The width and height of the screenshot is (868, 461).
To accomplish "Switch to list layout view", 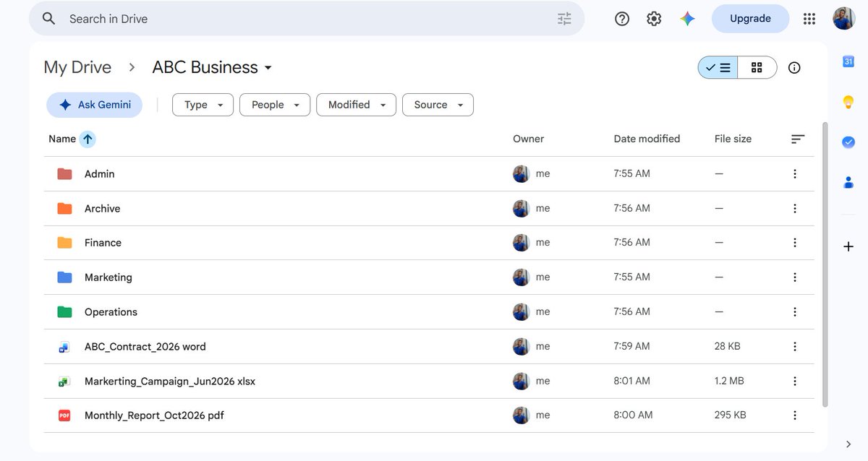I will coord(718,67).
